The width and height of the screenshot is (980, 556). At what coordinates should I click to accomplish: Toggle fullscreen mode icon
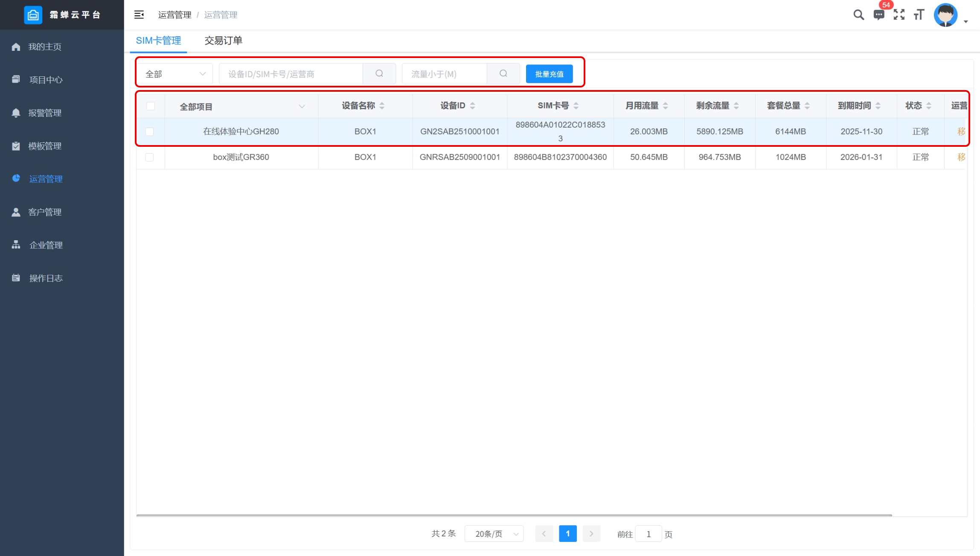click(x=899, y=15)
